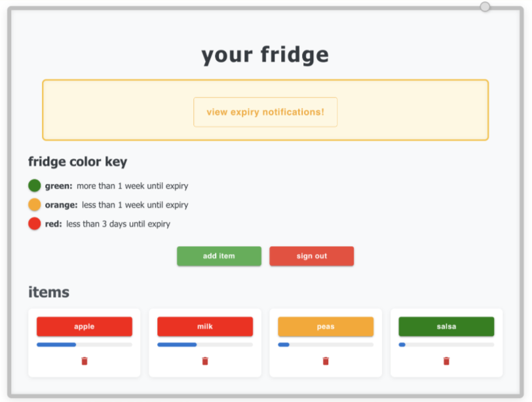Delete the apple item with trash icon
Screen dimensions: 532x402
click(85, 361)
